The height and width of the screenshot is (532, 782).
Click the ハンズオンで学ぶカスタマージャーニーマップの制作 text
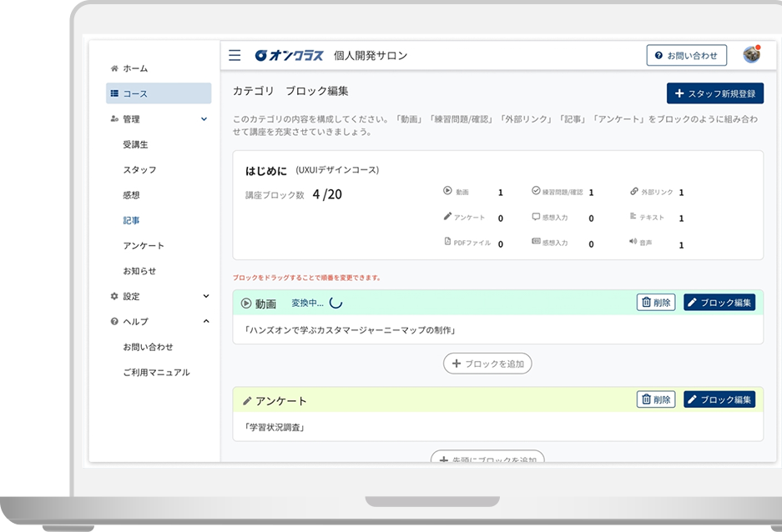351,330
